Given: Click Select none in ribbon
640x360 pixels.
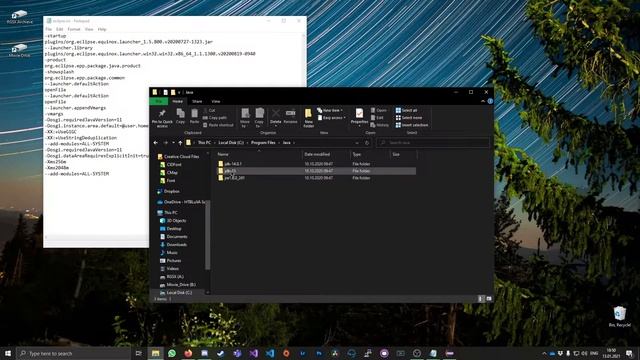Looking at the screenshot, I should tap(409, 118).
